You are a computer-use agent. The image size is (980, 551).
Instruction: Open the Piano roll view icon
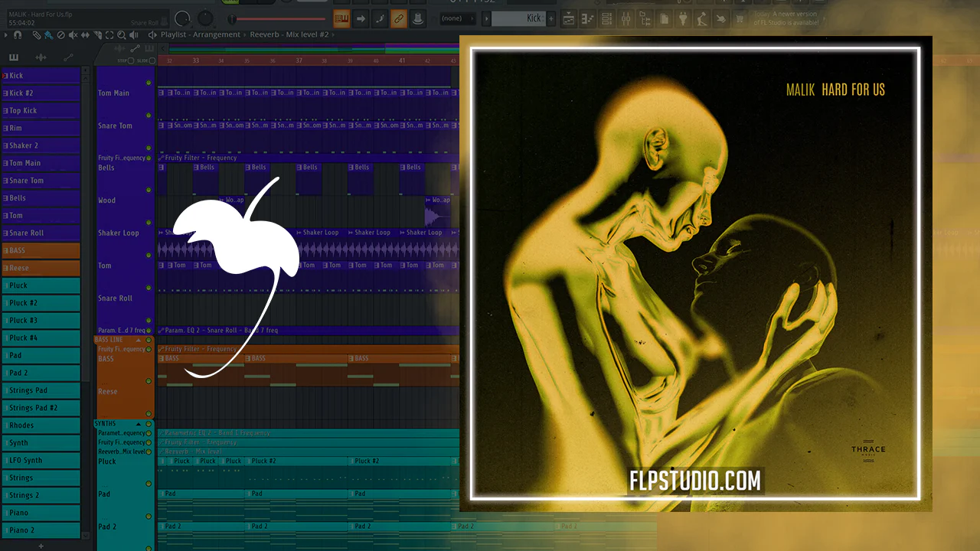click(x=589, y=18)
